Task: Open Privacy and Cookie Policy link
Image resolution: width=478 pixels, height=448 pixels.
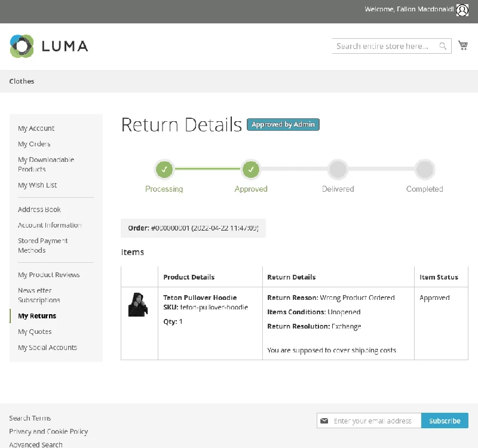Action: [48, 431]
